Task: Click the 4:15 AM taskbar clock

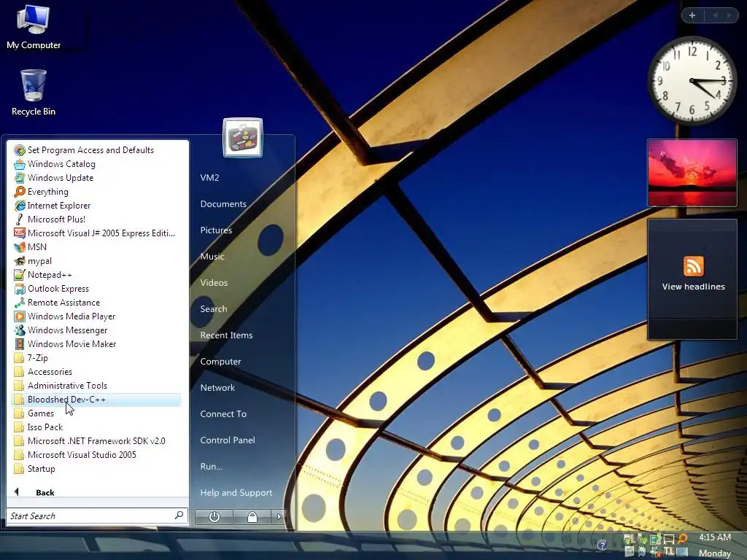Action: (x=715, y=537)
